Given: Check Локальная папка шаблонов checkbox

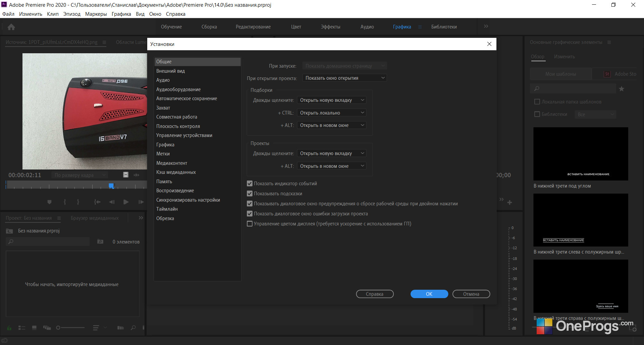Looking at the screenshot, I should click(537, 102).
